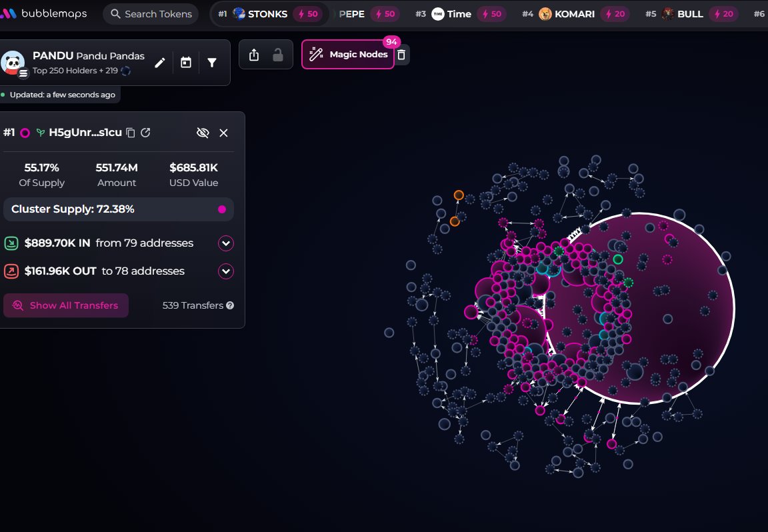Open trending token PEPE

point(352,14)
